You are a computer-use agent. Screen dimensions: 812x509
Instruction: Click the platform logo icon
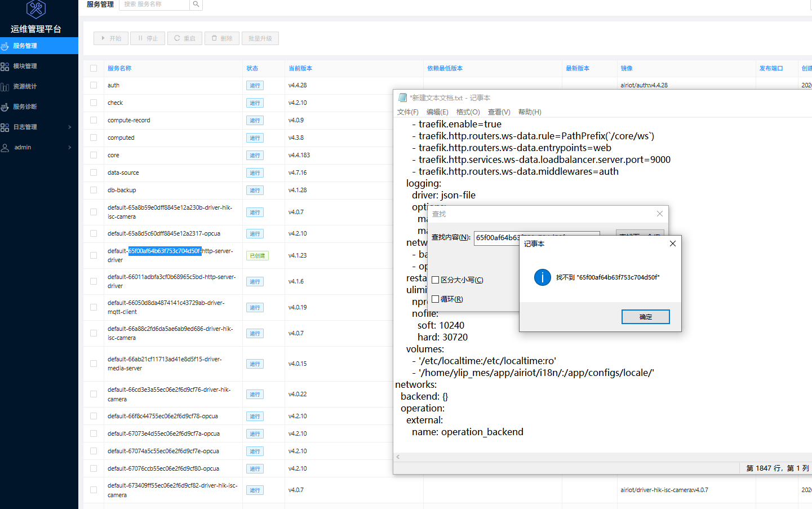click(x=36, y=9)
